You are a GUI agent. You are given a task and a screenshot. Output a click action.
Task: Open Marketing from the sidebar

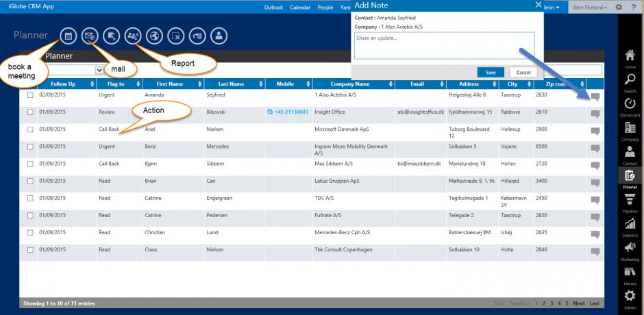click(x=630, y=251)
